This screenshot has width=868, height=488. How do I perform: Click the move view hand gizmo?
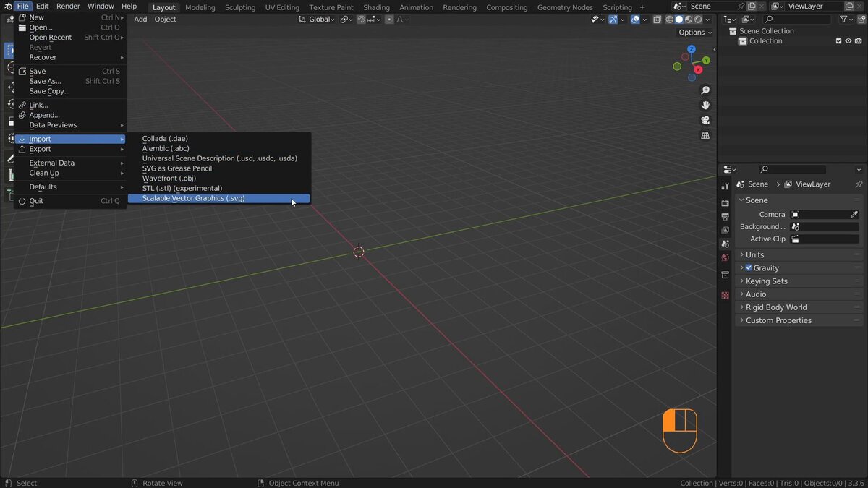(x=705, y=106)
